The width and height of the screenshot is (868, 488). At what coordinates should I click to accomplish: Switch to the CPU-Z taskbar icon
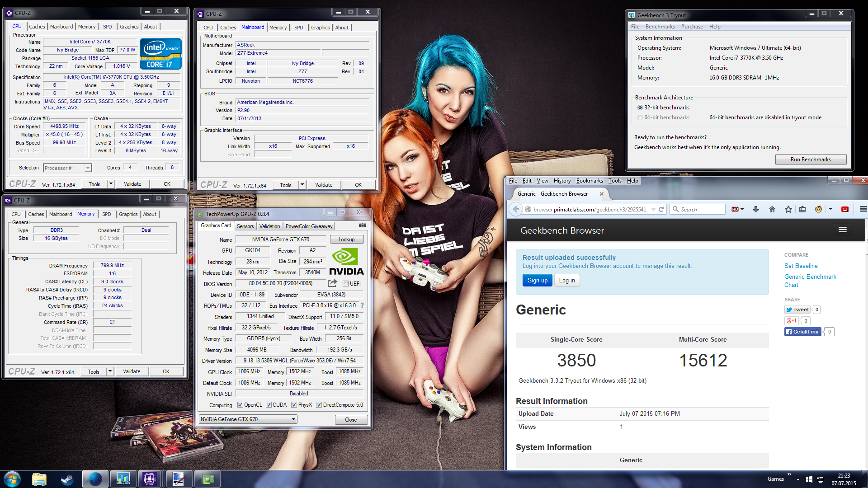150,479
